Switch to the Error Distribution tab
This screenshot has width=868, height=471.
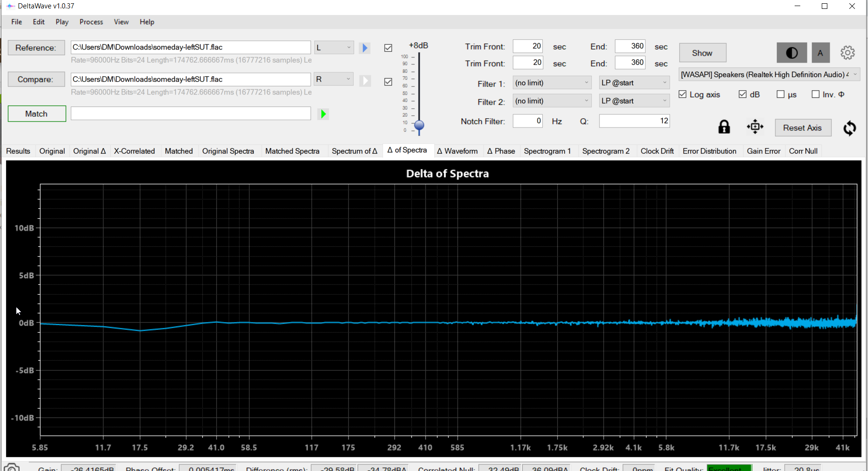point(710,151)
